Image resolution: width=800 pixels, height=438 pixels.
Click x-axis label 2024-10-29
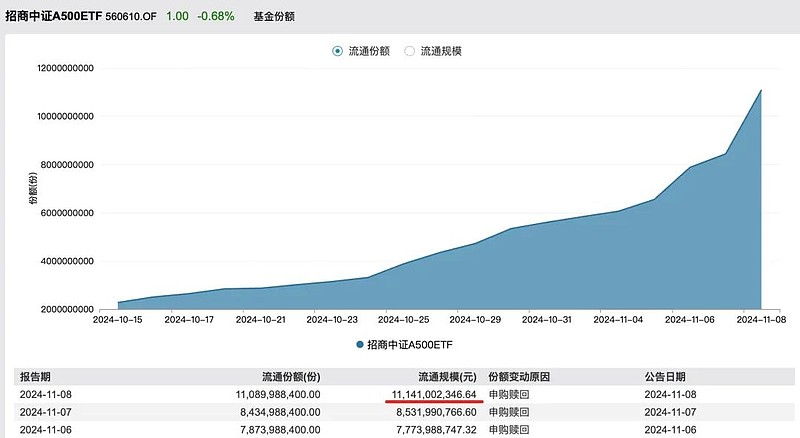tap(475, 320)
